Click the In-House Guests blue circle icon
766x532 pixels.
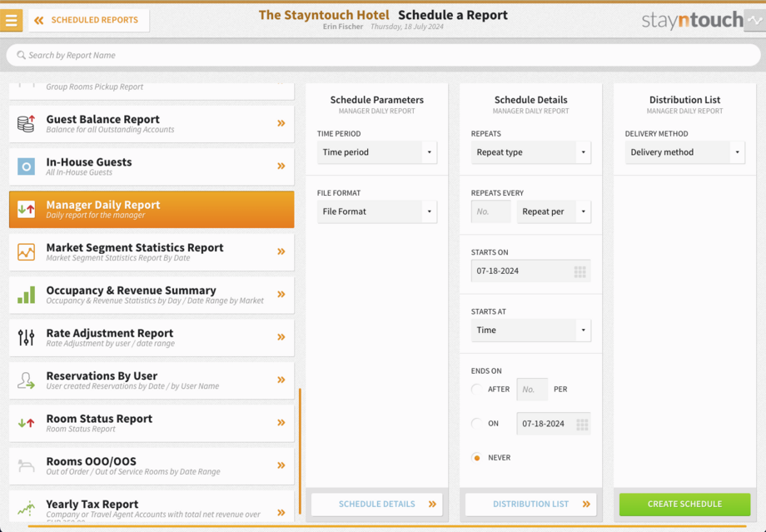[27, 167]
